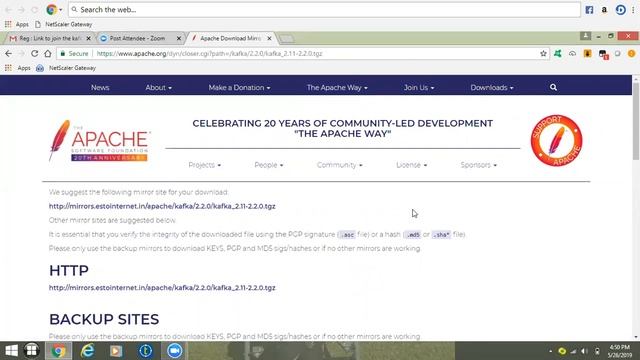Go back using the browser back arrow
The image size is (640, 360).
click(x=9, y=53)
